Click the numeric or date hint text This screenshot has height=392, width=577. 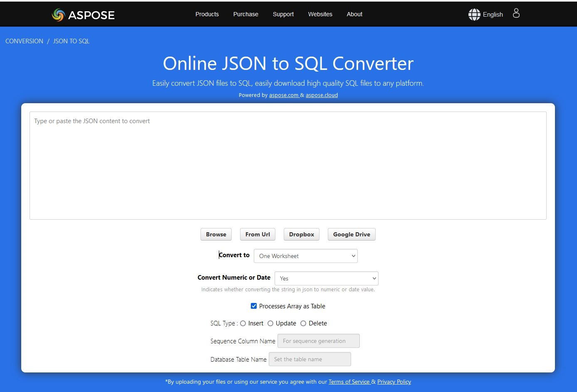pos(288,290)
